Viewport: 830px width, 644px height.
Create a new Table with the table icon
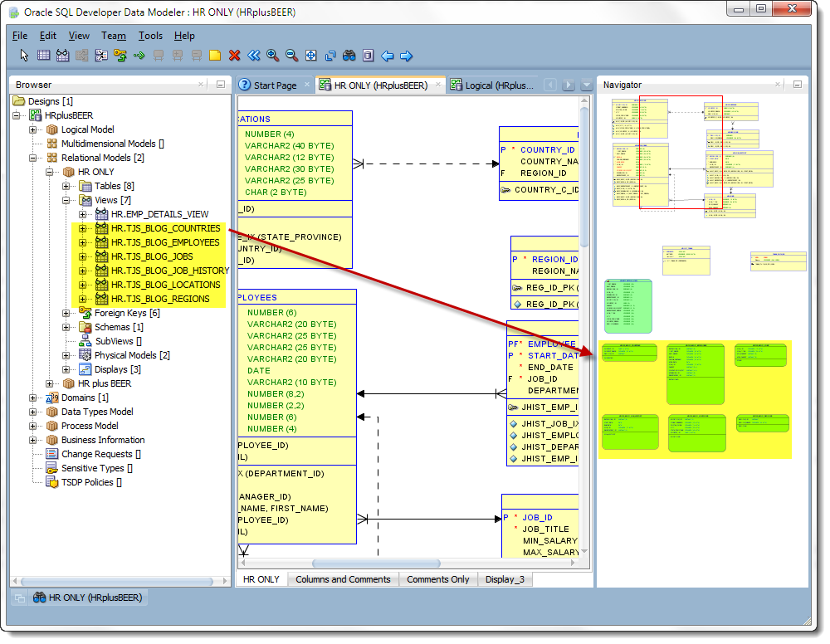pos(43,56)
